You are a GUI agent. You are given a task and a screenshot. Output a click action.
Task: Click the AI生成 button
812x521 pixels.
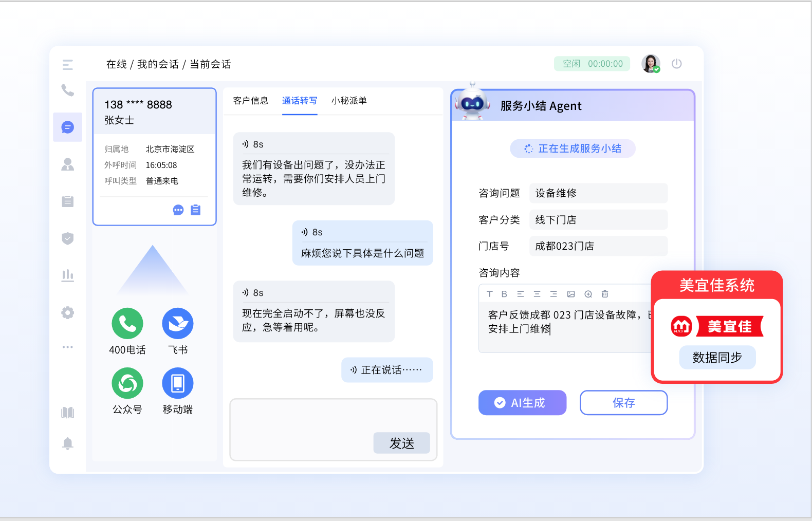pos(522,403)
